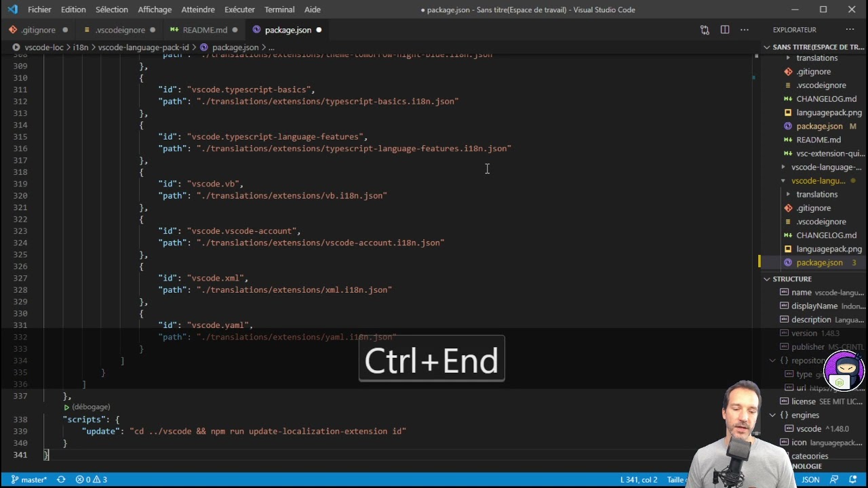Viewport: 868px width, 488px height.
Task: Click the trailing ellipsis in the breadcrumb
Action: point(271,47)
